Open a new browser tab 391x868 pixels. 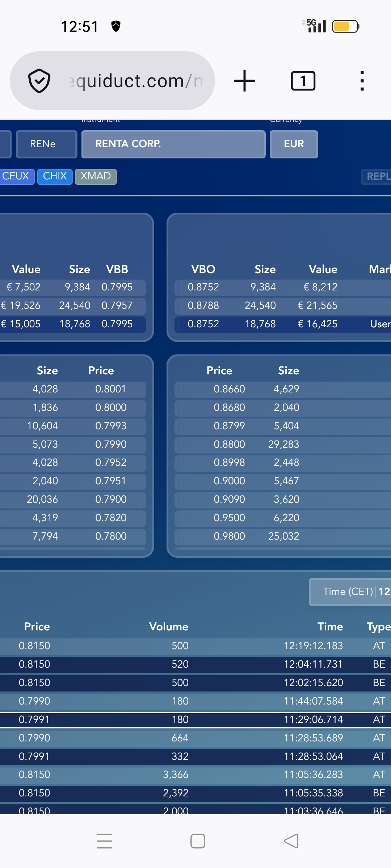pyautogui.click(x=245, y=81)
